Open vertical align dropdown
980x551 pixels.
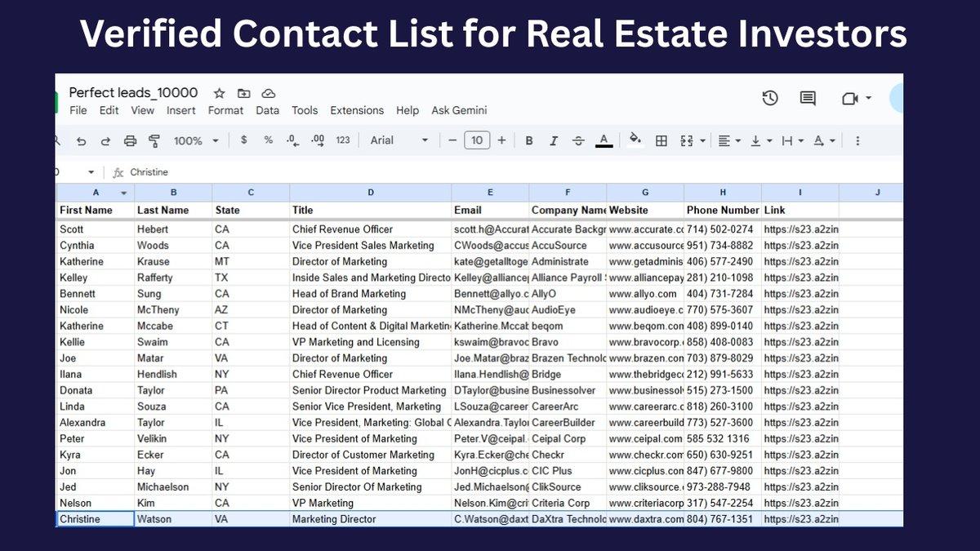click(x=761, y=140)
